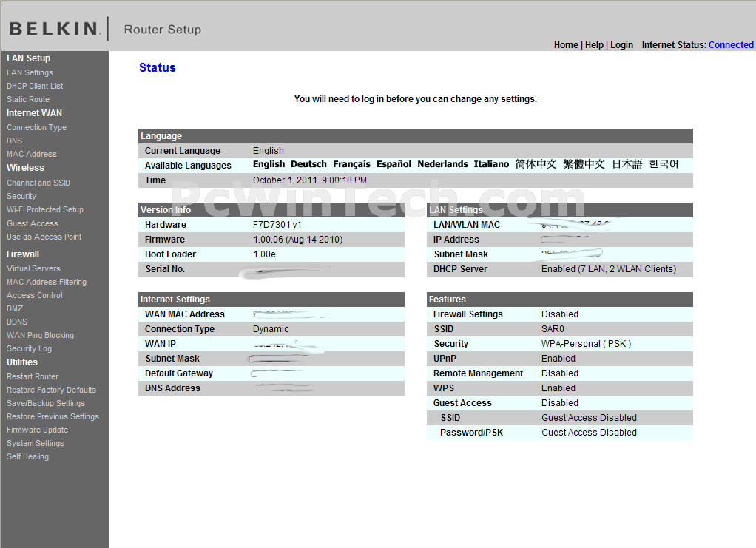The width and height of the screenshot is (756, 548).
Task: Open Save/Backup Settings
Action: tap(46, 403)
